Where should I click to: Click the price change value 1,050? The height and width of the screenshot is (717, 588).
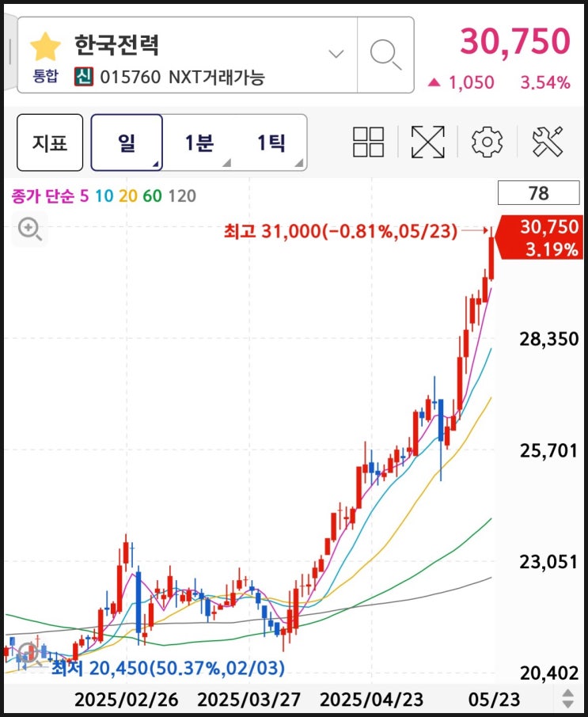point(471,83)
